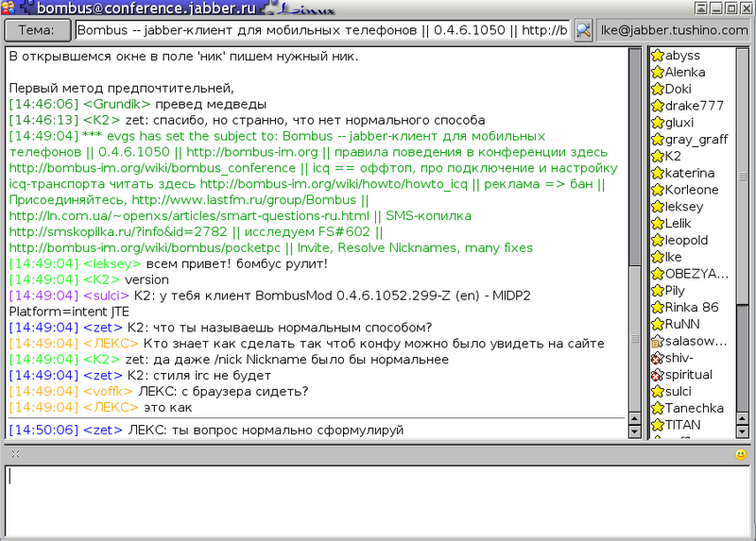Click the shade/roll-up window button
756x541 pixels.
tap(700, 9)
